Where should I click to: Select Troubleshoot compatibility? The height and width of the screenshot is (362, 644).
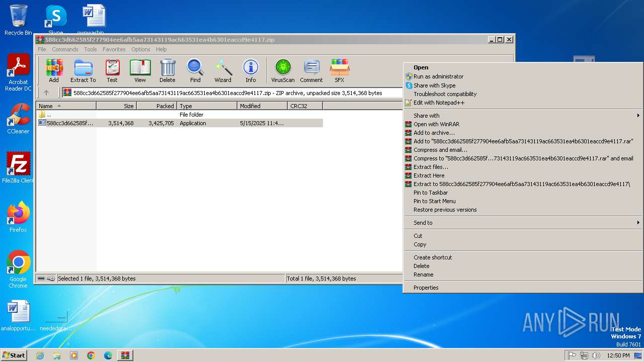pos(523,94)
